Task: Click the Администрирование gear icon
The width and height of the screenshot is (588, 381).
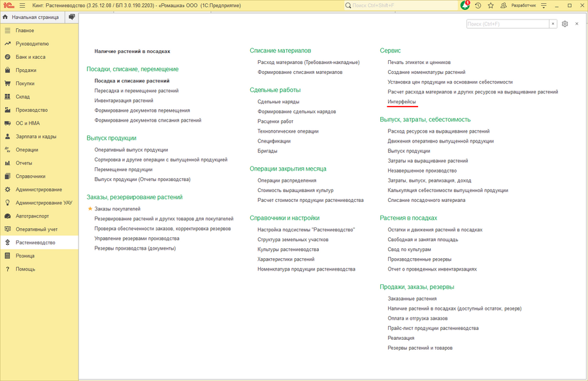Action: (7, 190)
